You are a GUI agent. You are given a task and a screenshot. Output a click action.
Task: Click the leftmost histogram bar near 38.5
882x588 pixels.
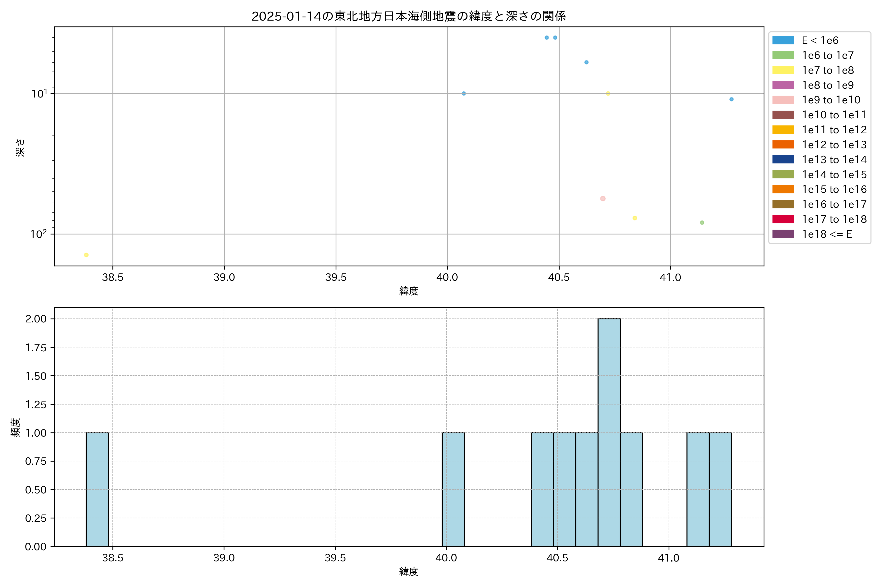tap(97, 489)
